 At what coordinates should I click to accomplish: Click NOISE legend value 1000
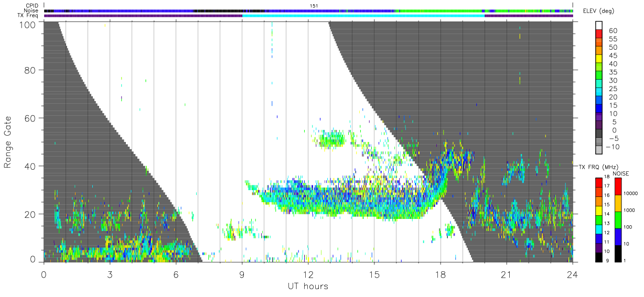[x=630, y=210]
